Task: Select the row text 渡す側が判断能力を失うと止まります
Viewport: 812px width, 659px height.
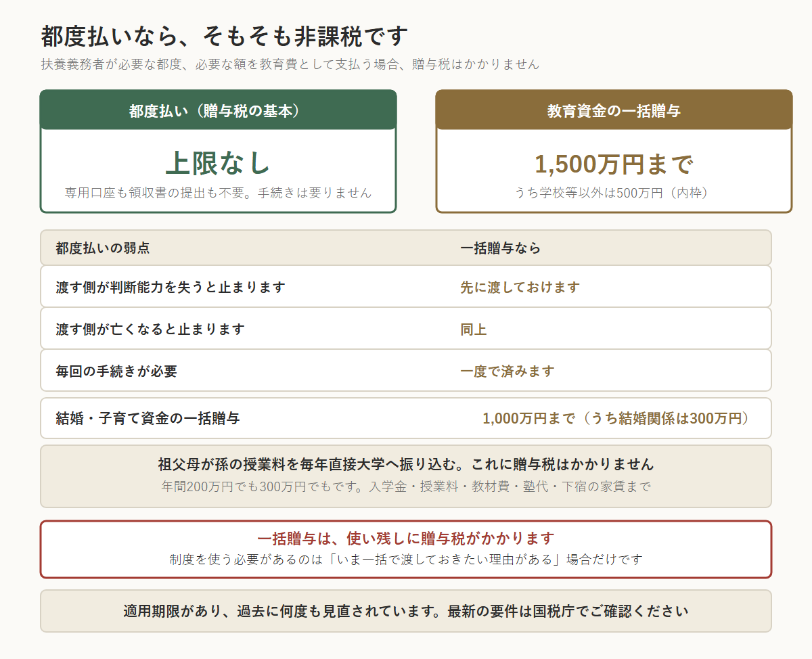Action: [171, 287]
